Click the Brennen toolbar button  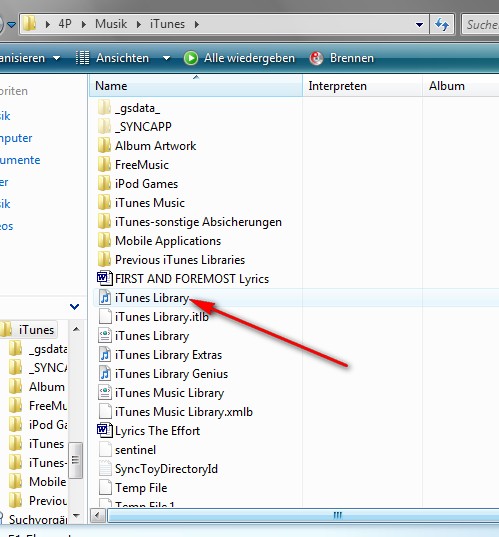point(341,58)
